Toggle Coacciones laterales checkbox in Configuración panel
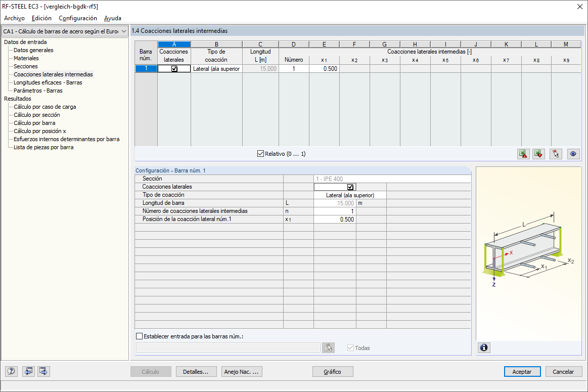The width and height of the screenshot is (588, 392). [x=350, y=187]
